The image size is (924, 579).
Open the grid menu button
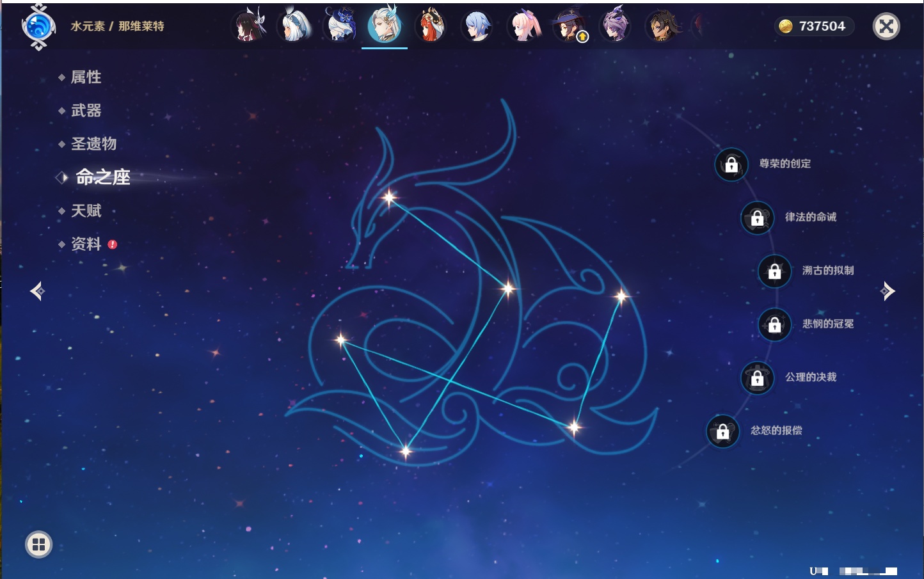coord(38,544)
